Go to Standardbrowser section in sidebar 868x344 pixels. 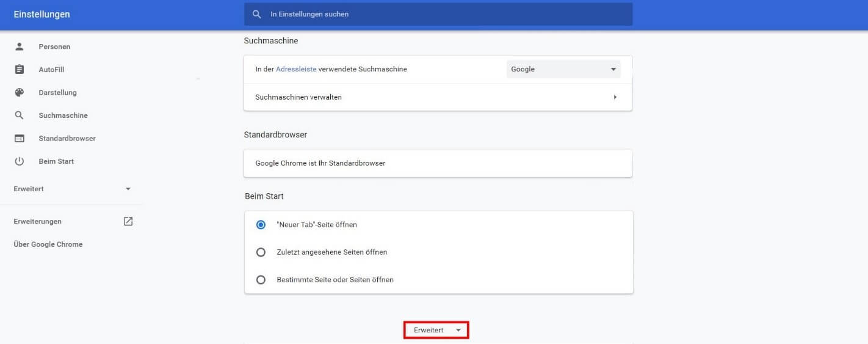point(67,139)
